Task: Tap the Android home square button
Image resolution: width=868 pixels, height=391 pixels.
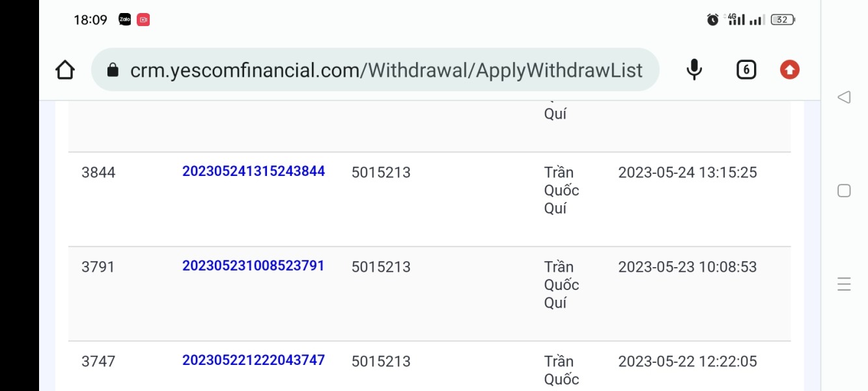Action: coord(844,191)
